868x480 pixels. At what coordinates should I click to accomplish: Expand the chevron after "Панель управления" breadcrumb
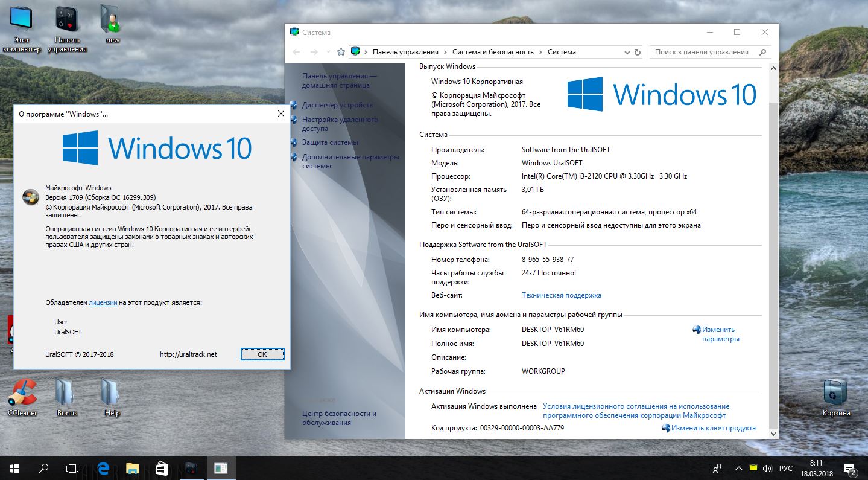click(x=445, y=52)
